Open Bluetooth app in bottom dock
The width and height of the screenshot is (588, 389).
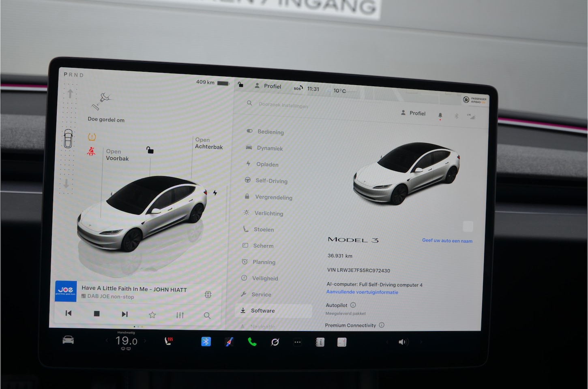[206, 342]
